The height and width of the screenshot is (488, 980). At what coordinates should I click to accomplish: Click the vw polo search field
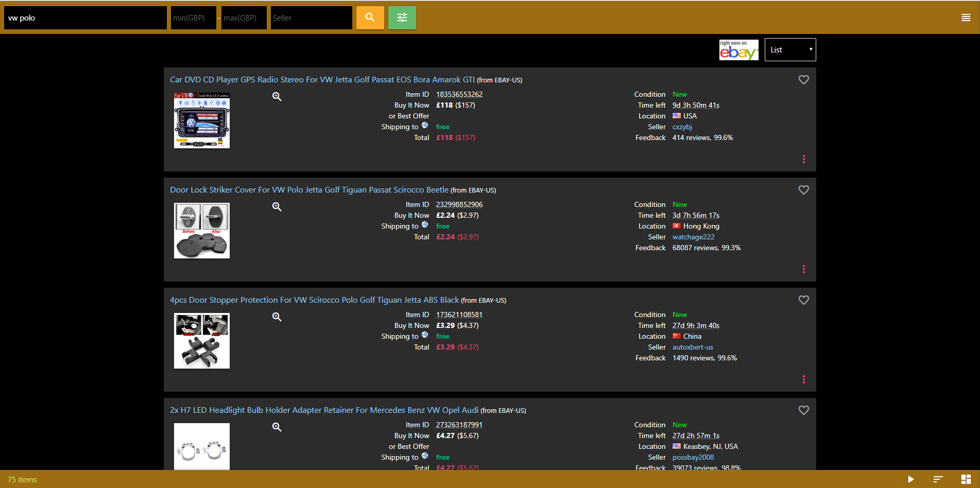pos(85,18)
